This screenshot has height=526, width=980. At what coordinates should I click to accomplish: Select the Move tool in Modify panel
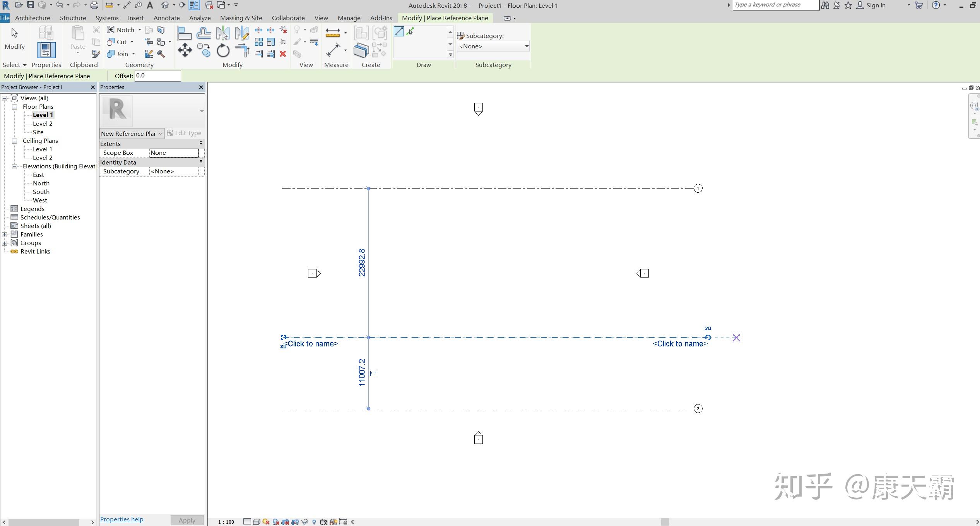click(185, 50)
